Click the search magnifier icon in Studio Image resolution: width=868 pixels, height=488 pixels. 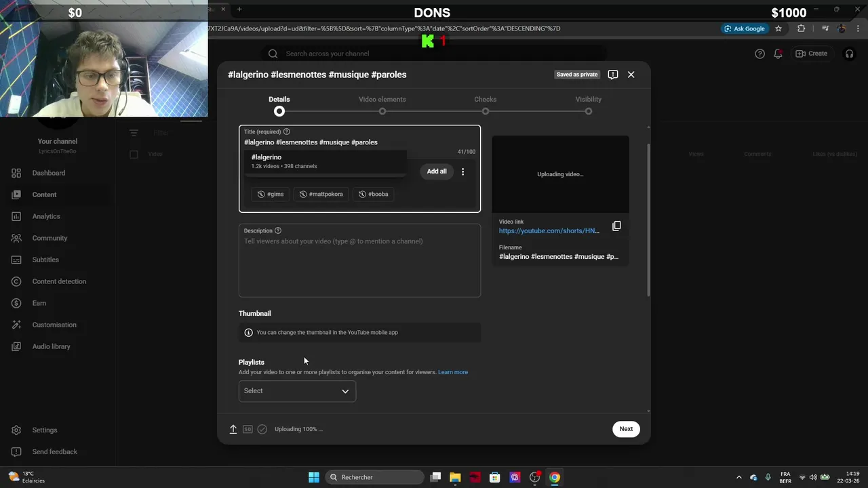273,54
